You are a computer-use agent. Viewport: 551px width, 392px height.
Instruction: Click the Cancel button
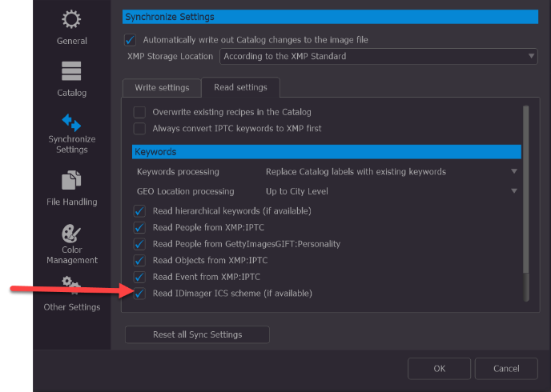(506, 369)
